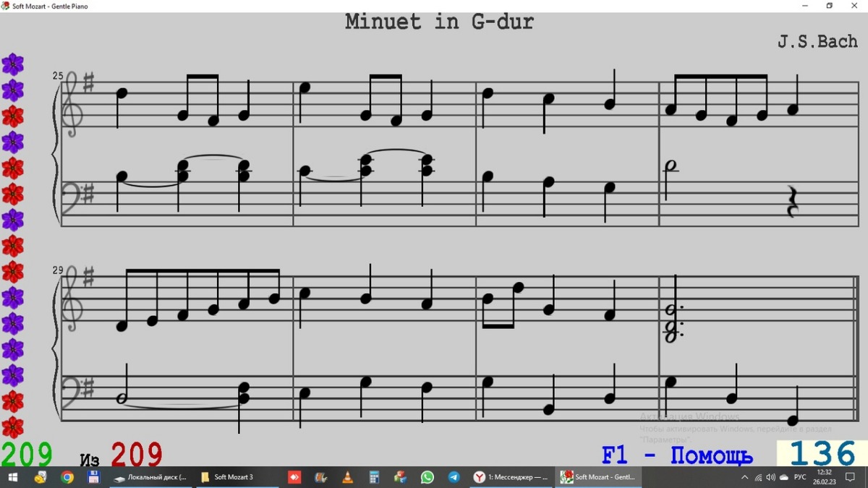The image size is (868, 488).
Task: Close the Soft Mozart - Gentle Piano window
Action: coord(855,6)
